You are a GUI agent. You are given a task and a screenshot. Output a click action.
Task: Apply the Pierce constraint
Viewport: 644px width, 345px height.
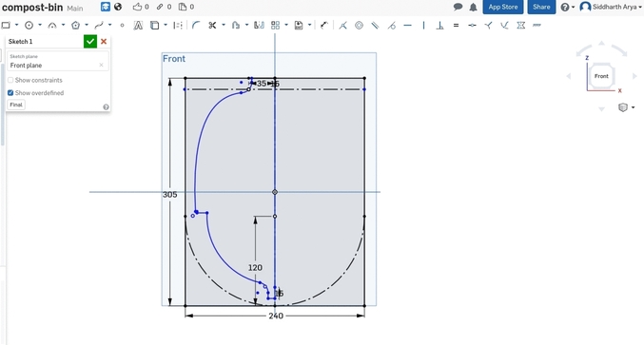pyautogui.click(x=504, y=26)
